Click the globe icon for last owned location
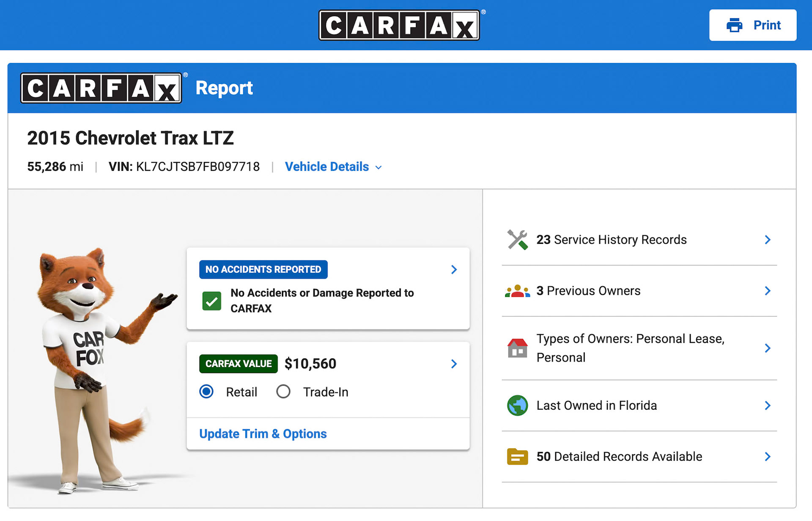 [517, 406]
